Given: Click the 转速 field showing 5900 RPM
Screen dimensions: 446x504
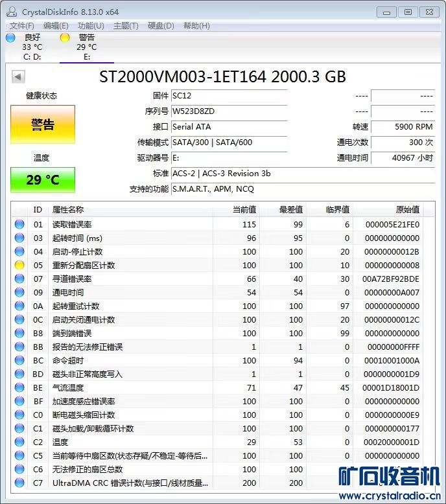Looking at the screenshot, I should [403, 126].
